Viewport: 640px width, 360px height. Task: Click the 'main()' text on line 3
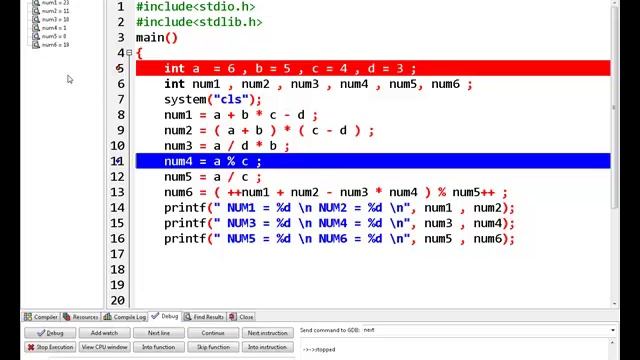pyautogui.click(x=157, y=38)
